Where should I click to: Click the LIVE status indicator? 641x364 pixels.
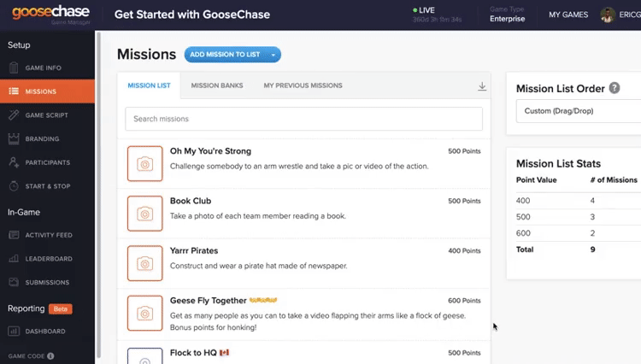click(x=424, y=10)
